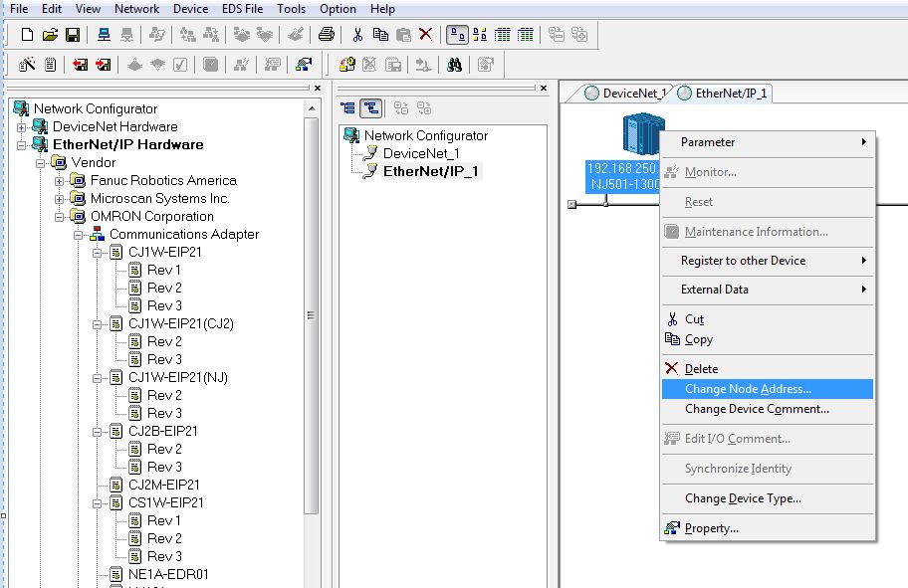
Task: Expand Fanuc Robotics America folder
Action: point(59,180)
